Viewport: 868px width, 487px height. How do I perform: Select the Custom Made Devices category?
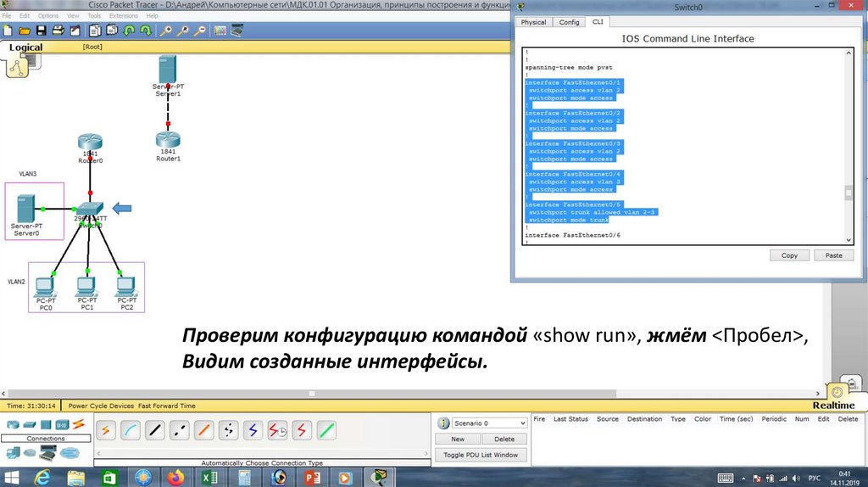47,453
